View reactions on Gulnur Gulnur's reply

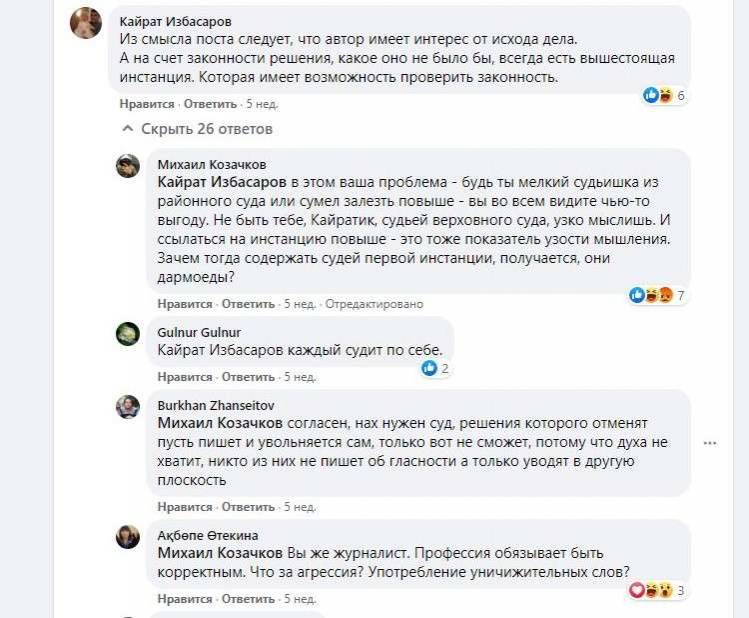pos(436,368)
